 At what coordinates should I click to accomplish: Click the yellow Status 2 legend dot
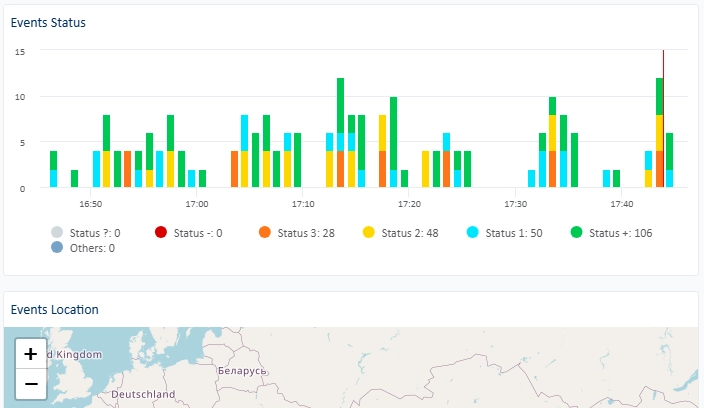369,232
